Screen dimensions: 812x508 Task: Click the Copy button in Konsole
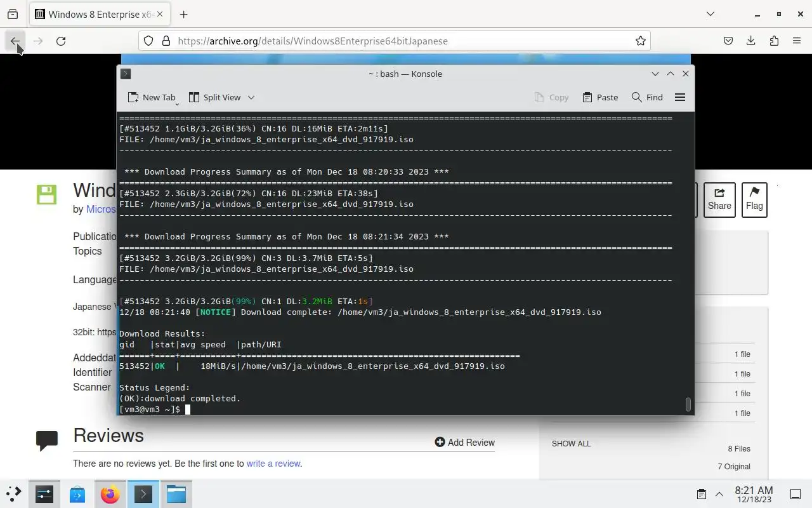click(551, 97)
